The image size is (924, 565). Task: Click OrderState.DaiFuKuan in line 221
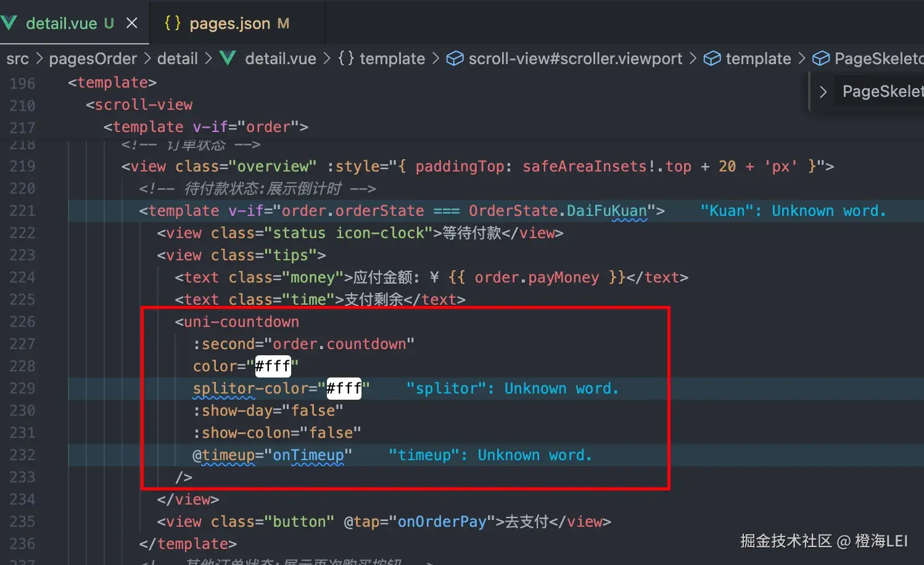558,211
